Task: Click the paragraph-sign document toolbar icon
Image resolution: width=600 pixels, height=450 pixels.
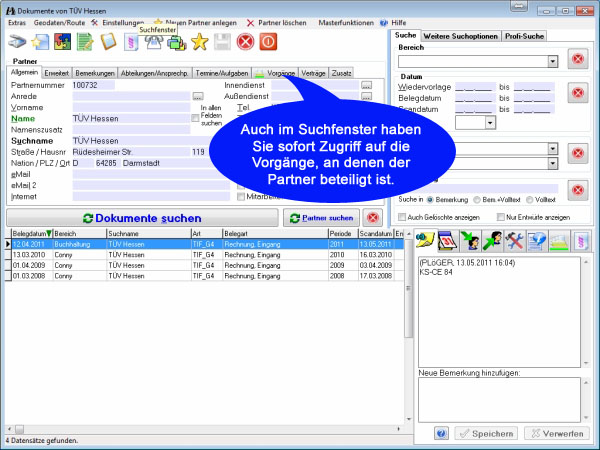Action: pyautogui.click(x=131, y=42)
